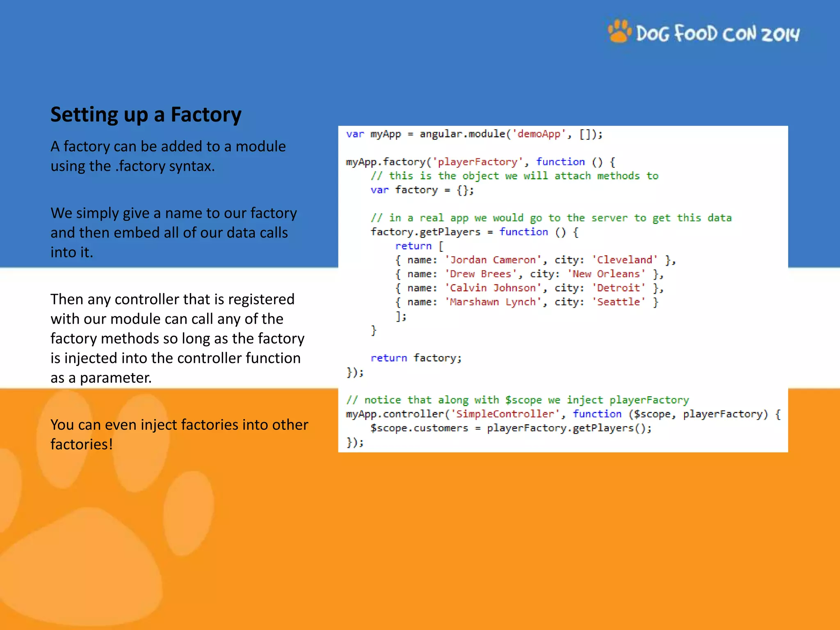The image size is (840, 630).
Task: Click the factory.getPlayers function line
Action: 475,232
